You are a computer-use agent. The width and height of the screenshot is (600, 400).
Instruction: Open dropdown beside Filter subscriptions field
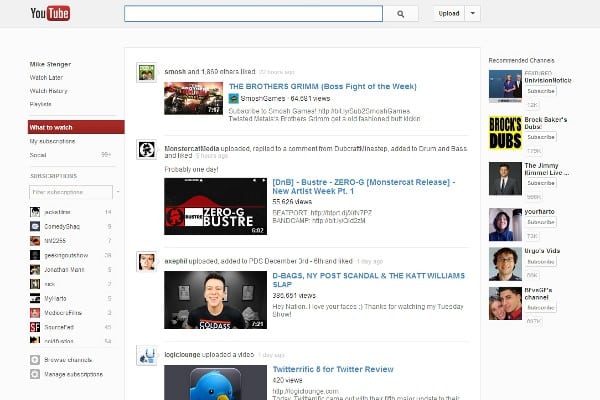118,192
